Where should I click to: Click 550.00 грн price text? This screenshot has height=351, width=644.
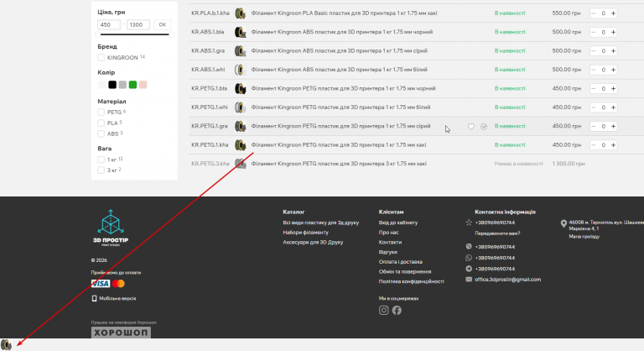point(566,13)
